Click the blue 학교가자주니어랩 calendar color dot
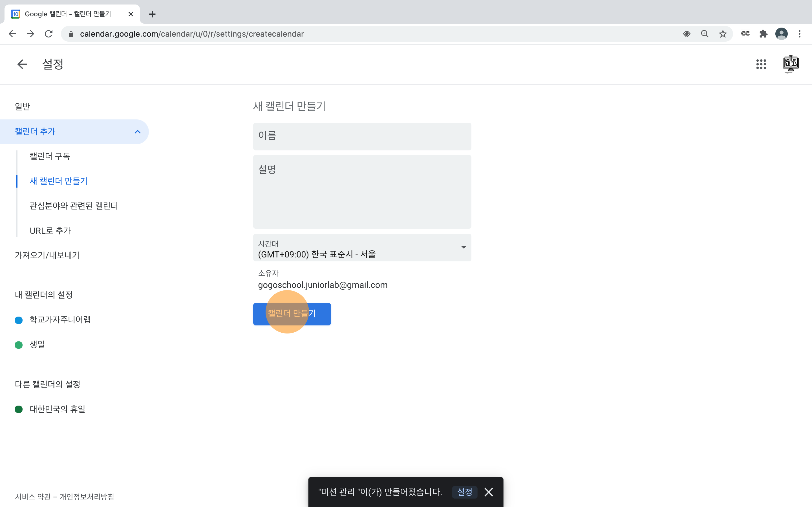 [19, 320]
